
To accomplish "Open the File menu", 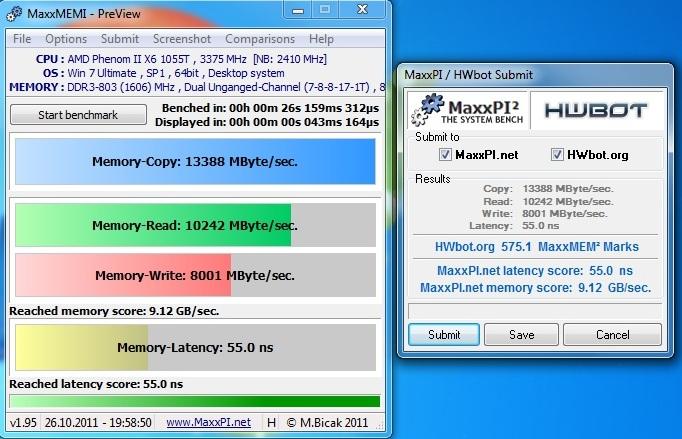I will [22, 39].
